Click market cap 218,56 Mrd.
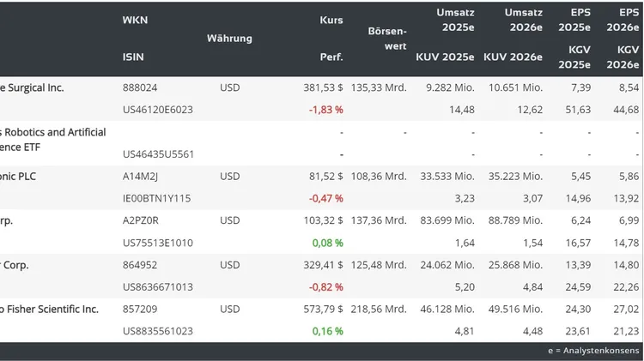The image size is (644, 361). click(379, 310)
